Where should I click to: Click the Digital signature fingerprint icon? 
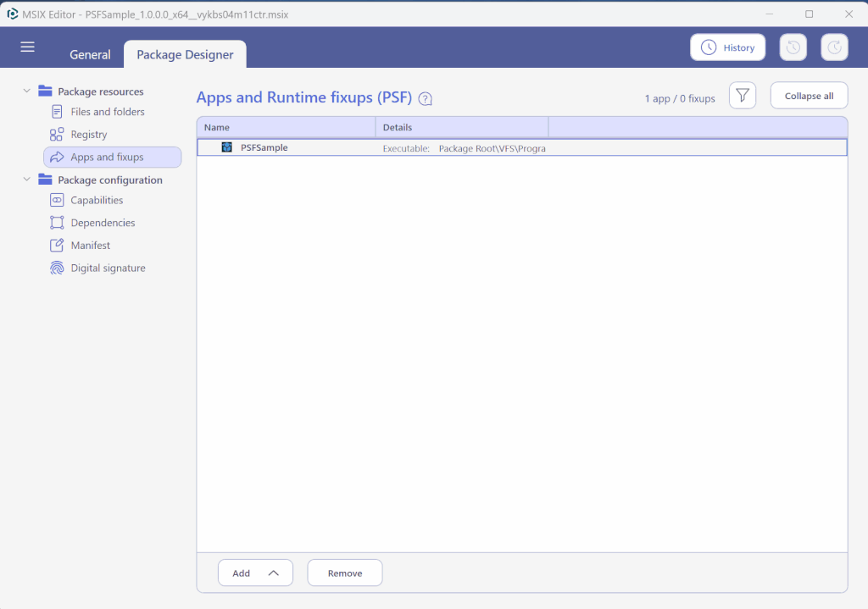tap(57, 268)
